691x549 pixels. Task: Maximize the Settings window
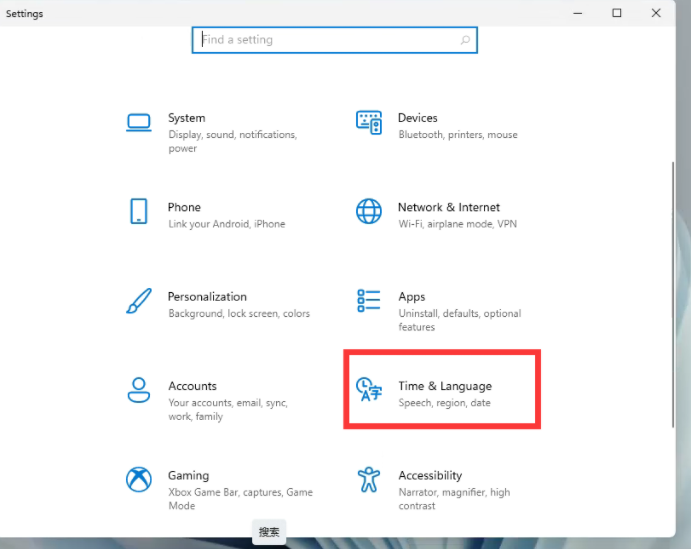(617, 13)
